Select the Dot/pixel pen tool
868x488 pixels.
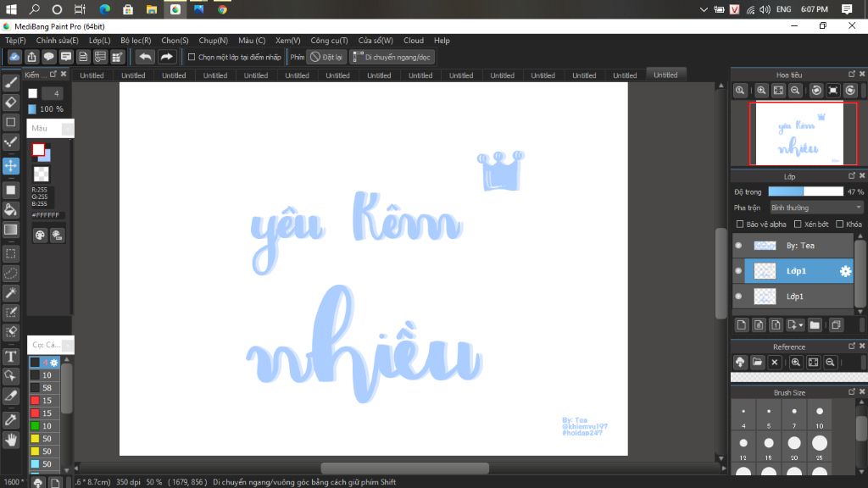(10, 141)
